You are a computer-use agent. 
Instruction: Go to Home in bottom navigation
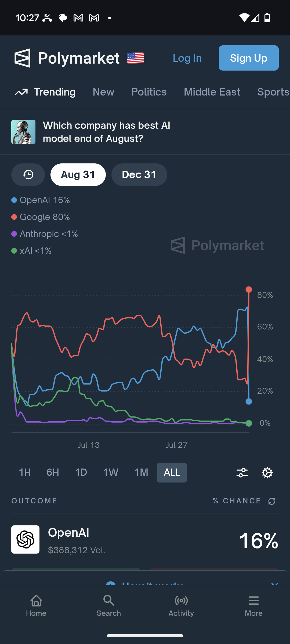tap(36, 606)
